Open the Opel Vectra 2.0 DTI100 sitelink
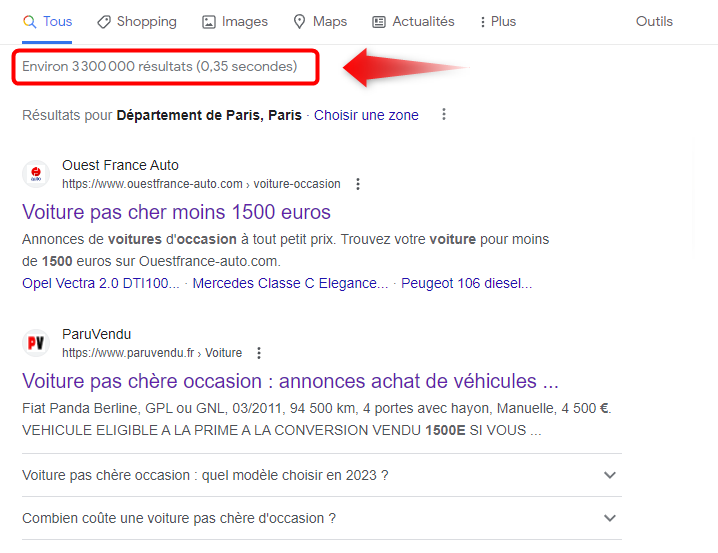 [101, 283]
